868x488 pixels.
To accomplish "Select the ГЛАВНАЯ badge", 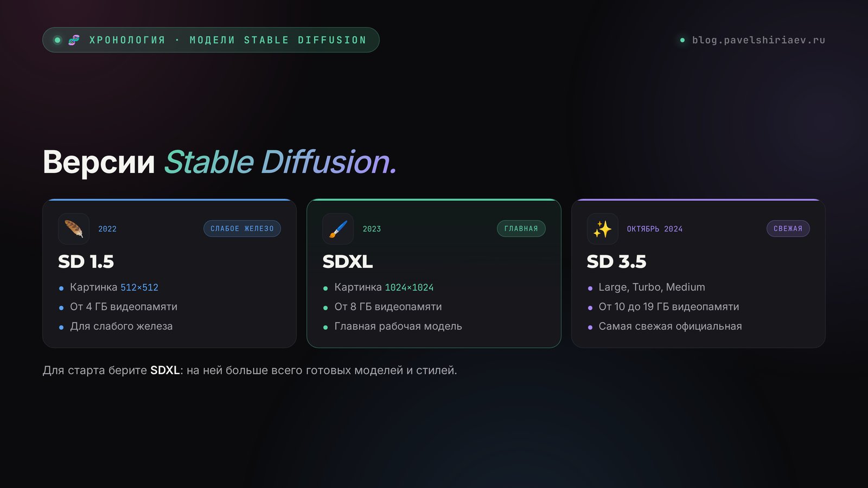I will (x=521, y=229).
